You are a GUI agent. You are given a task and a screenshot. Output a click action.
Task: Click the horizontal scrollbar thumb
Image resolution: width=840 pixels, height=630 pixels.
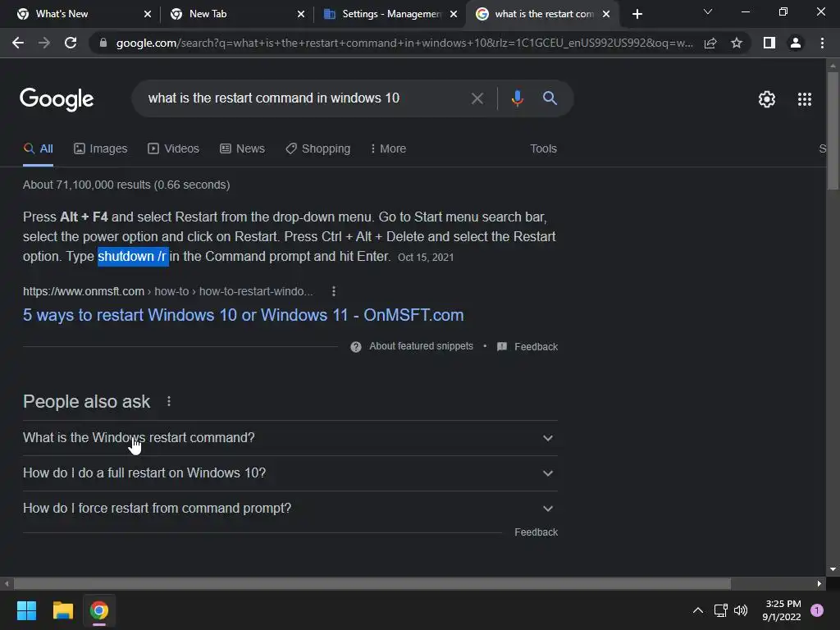(x=372, y=584)
